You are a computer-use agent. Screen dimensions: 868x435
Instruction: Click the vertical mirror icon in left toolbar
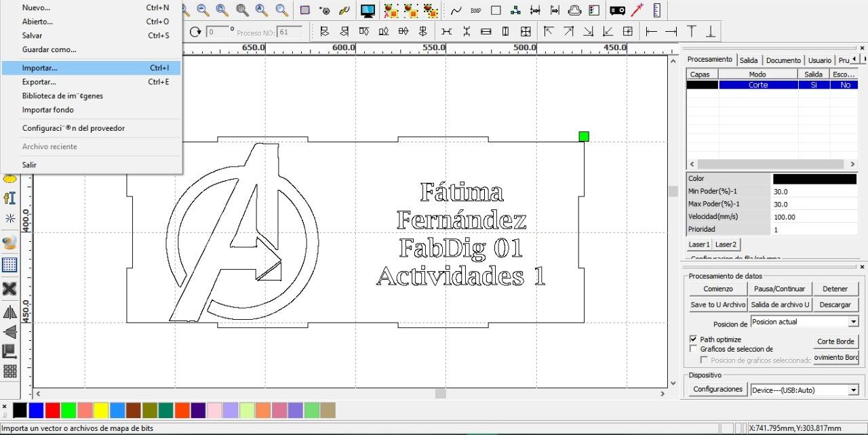[10, 331]
